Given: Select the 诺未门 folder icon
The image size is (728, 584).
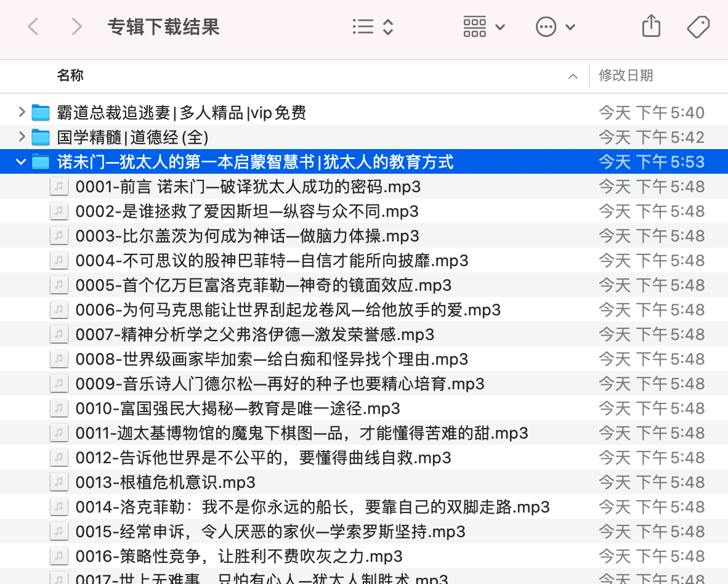Looking at the screenshot, I should click(x=41, y=161).
